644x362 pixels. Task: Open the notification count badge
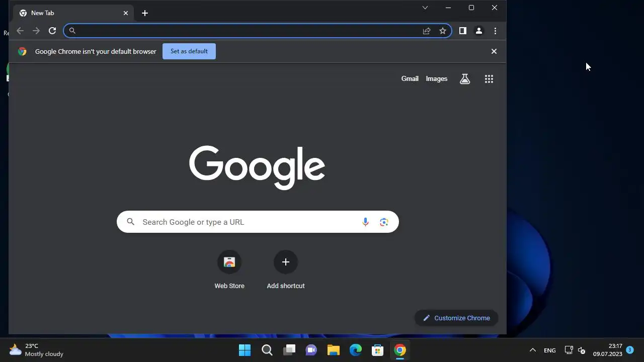629,349
